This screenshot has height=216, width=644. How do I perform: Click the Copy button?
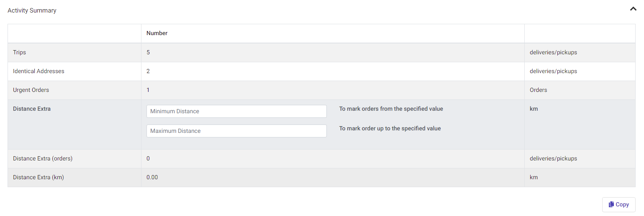(x=619, y=204)
